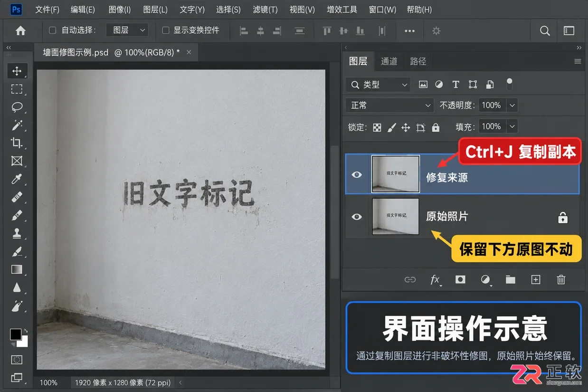
Task: Open the 文件(F) menu
Action: (47, 10)
